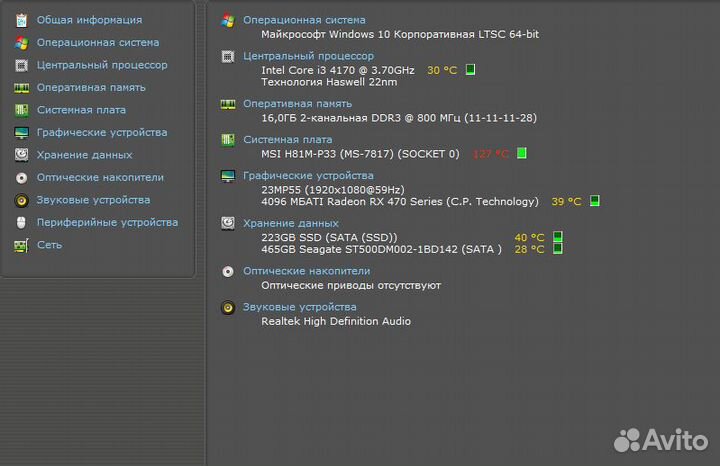Click the Radeon RX 470 Series text

[399, 202]
